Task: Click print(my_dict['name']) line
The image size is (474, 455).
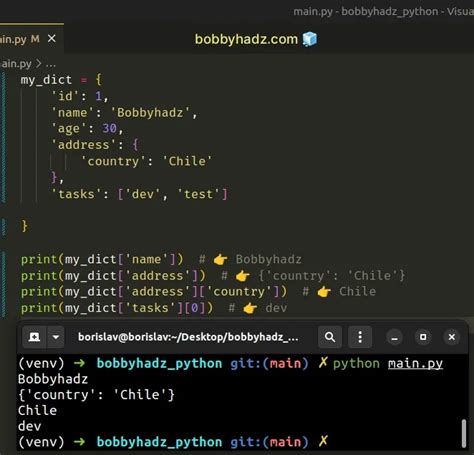Action: tap(102, 259)
